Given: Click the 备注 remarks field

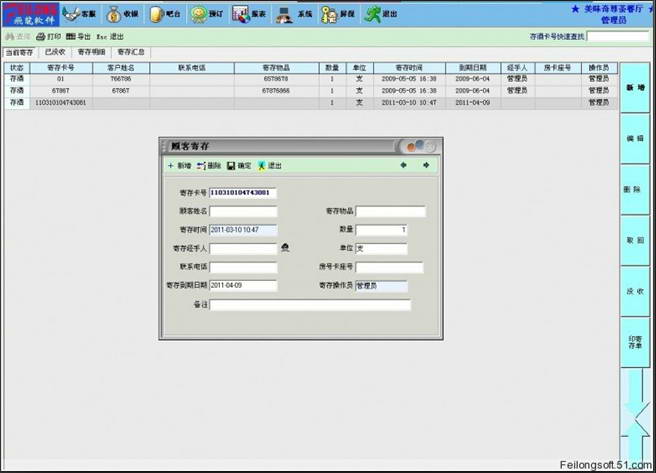Looking at the screenshot, I should [x=310, y=305].
